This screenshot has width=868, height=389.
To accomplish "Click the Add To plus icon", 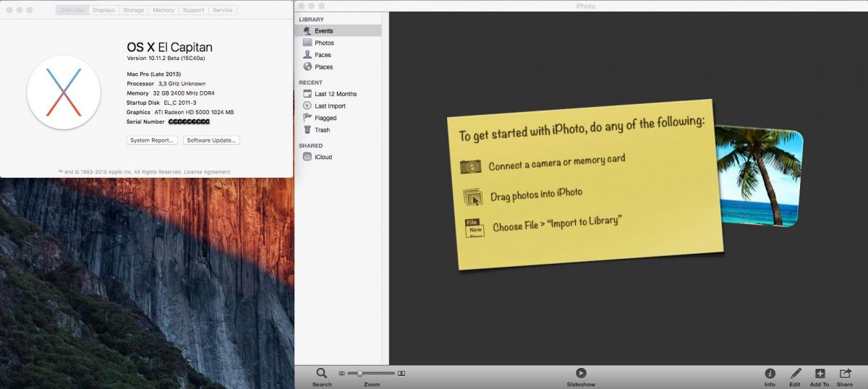I will coord(820,373).
